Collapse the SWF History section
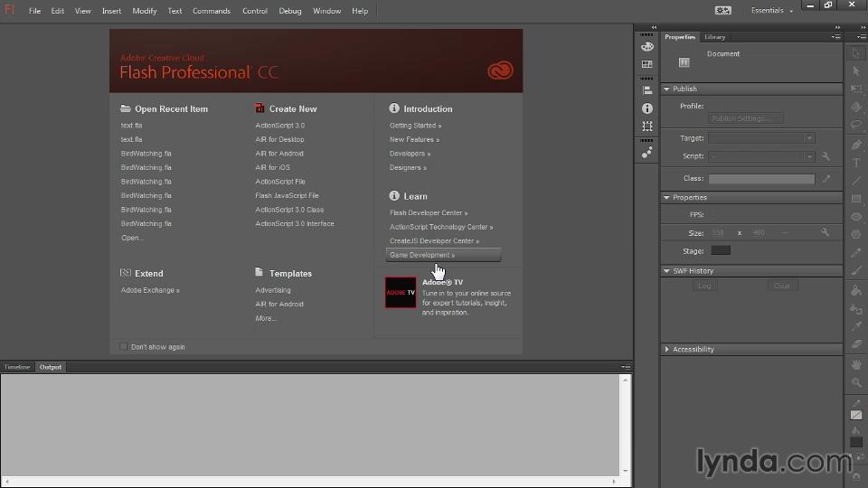The image size is (868, 488). [x=666, y=271]
